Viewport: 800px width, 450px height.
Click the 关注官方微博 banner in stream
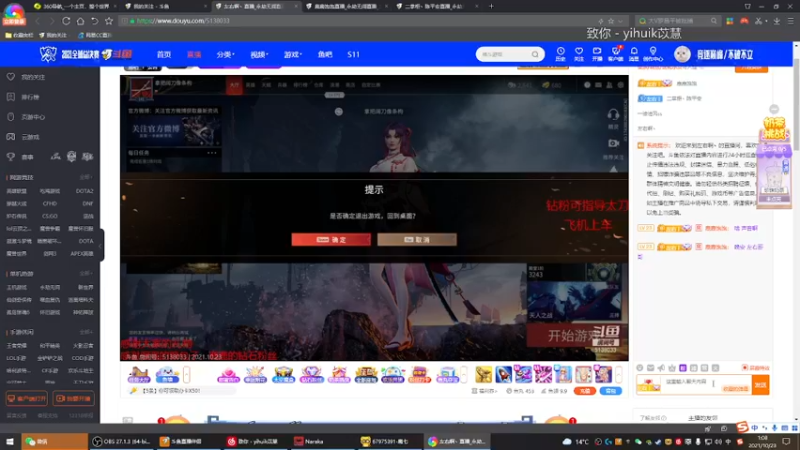174,131
